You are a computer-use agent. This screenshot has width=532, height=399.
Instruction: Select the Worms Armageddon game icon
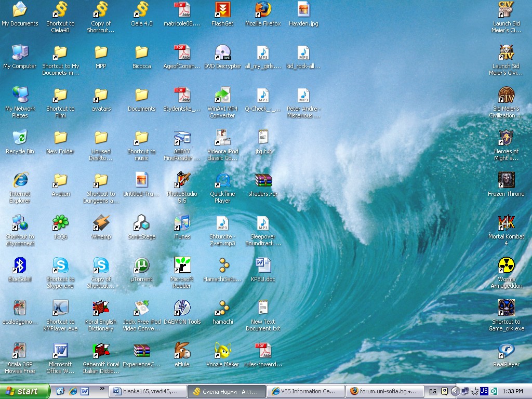pyautogui.click(x=506, y=265)
